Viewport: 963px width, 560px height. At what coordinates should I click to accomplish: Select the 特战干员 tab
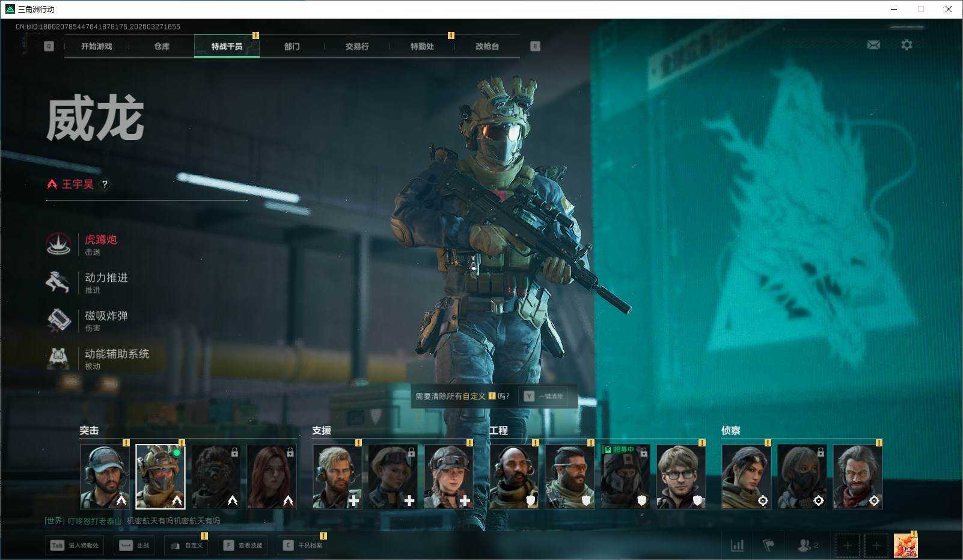pos(227,46)
